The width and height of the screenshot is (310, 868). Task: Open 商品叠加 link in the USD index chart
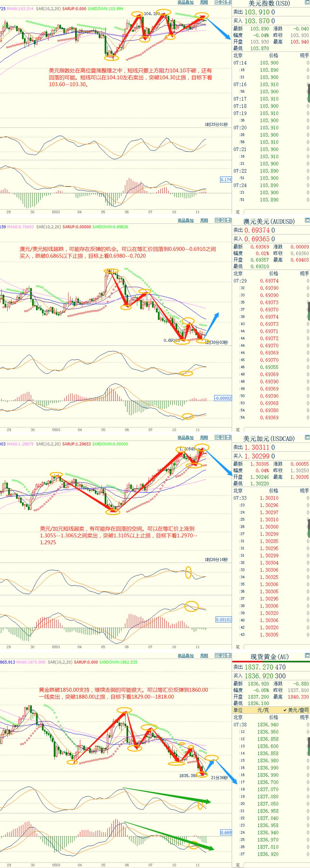tap(186, 2)
